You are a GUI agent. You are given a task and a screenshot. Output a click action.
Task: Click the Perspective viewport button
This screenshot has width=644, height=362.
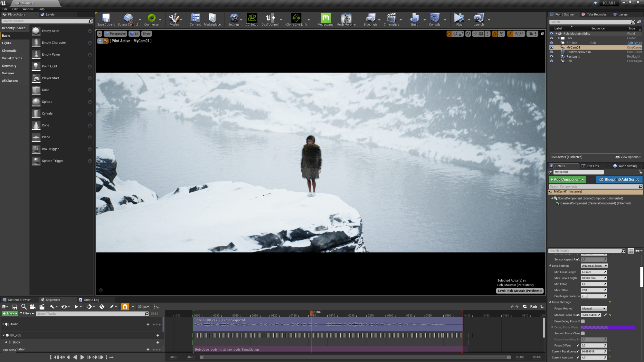point(115,33)
